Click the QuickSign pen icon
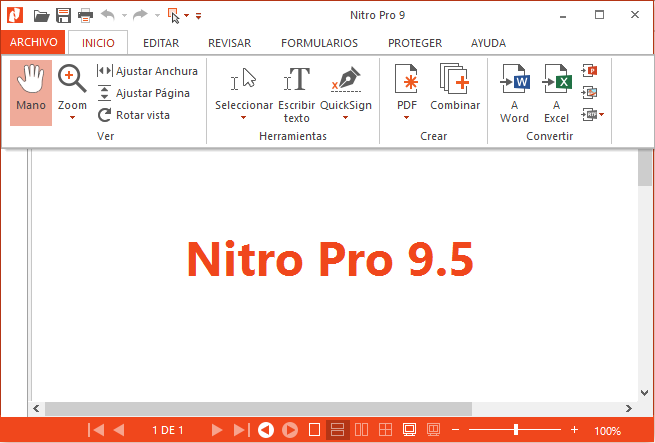 [346, 79]
